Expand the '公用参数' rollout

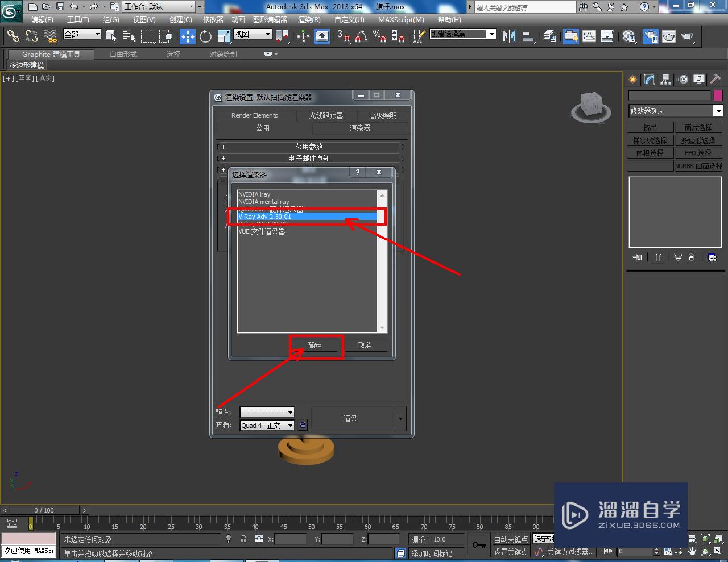click(x=309, y=147)
